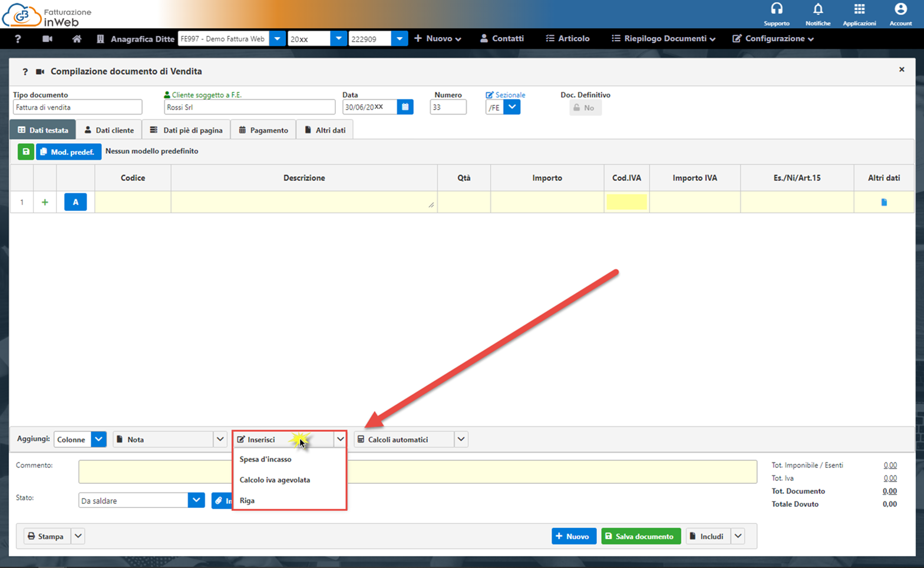
Task: Expand the Aggiungi Colonne dropdown
Action: click(98, 440)
